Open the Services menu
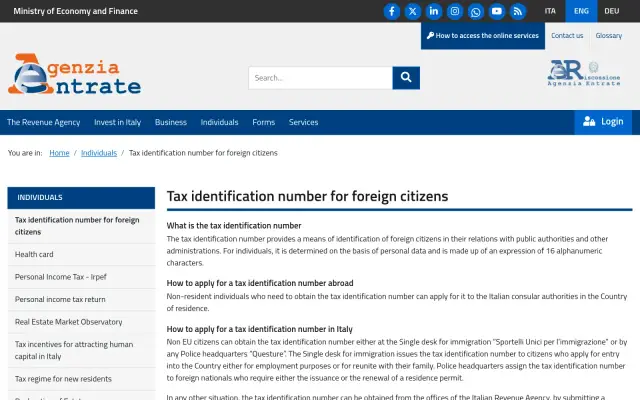 (x=303, y=122)
